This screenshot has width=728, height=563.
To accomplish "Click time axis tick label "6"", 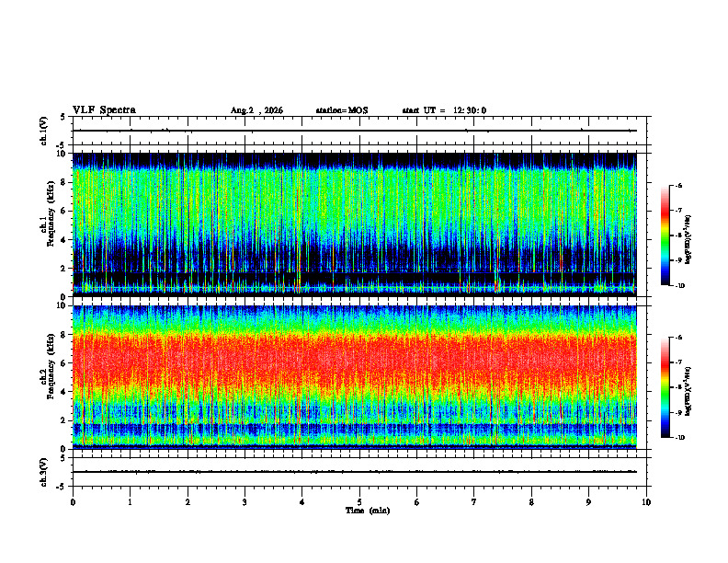I will [417, 502].
